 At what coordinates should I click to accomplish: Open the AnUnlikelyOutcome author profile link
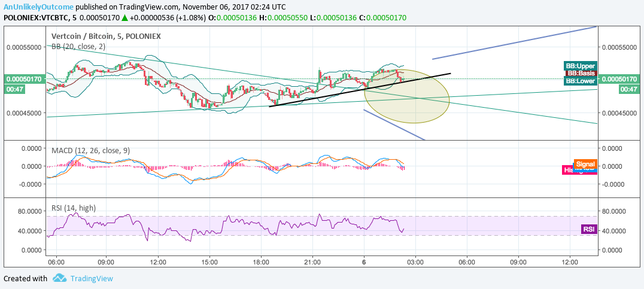pos(39,7)
